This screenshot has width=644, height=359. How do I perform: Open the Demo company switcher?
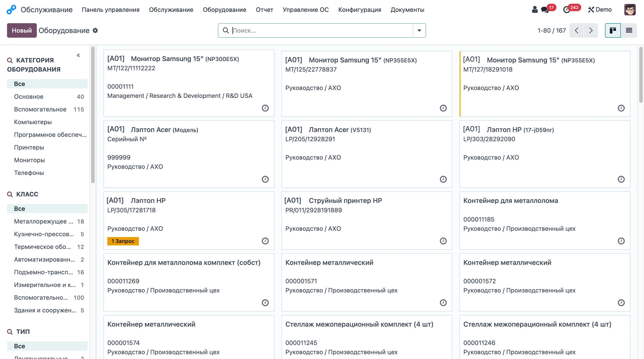(x=600, y=9)
